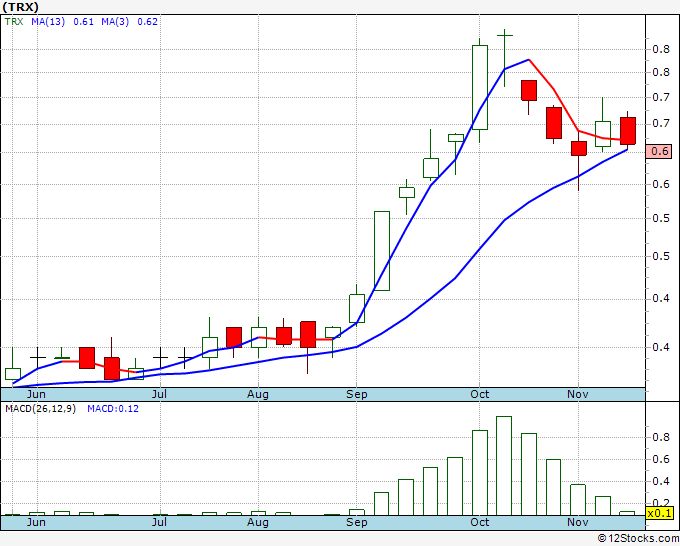Click the MA(3) legend label
The width and height of the screenshot is (680, 546).
click(115, 22)
